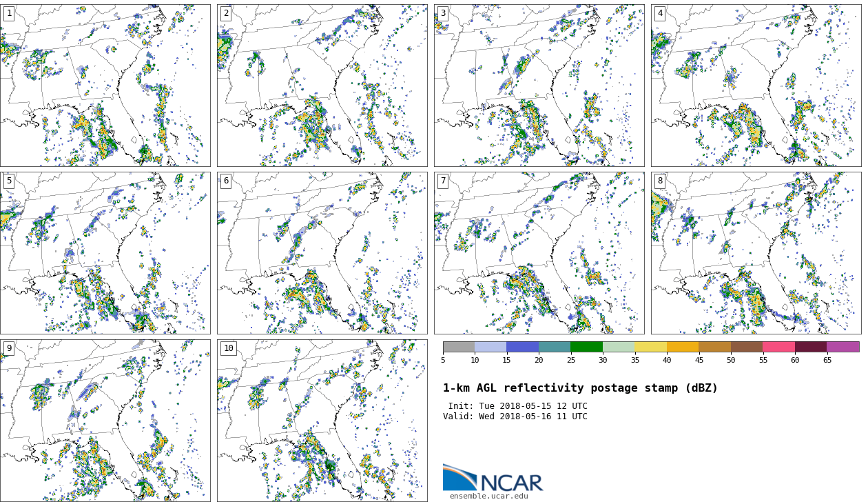Click the pale green 30-35 dBZ swatch
868x502 pixels.
tap(619, 347)
